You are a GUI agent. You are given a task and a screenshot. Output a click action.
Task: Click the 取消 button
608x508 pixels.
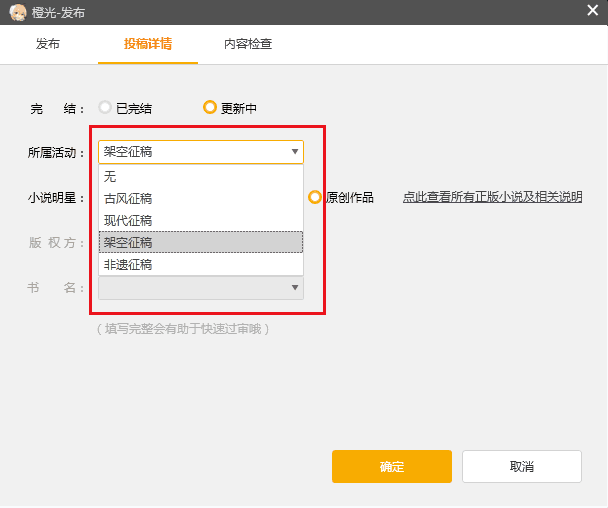(x=521, y=466)
